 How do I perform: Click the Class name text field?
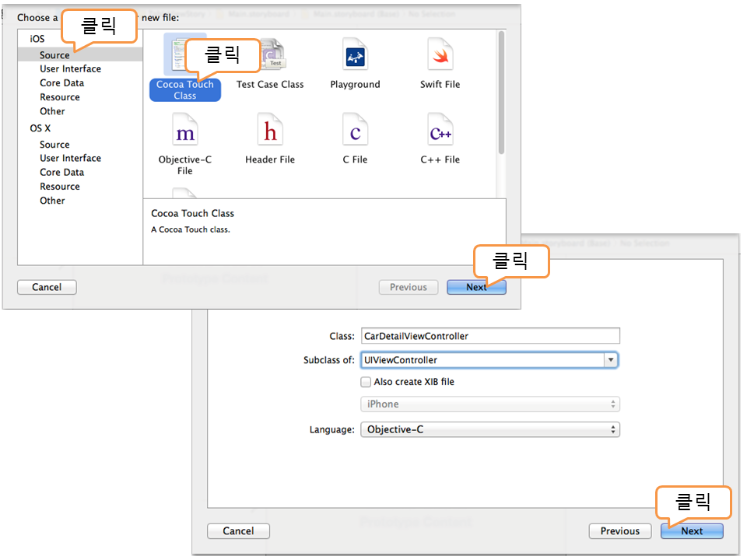(490, 336)
